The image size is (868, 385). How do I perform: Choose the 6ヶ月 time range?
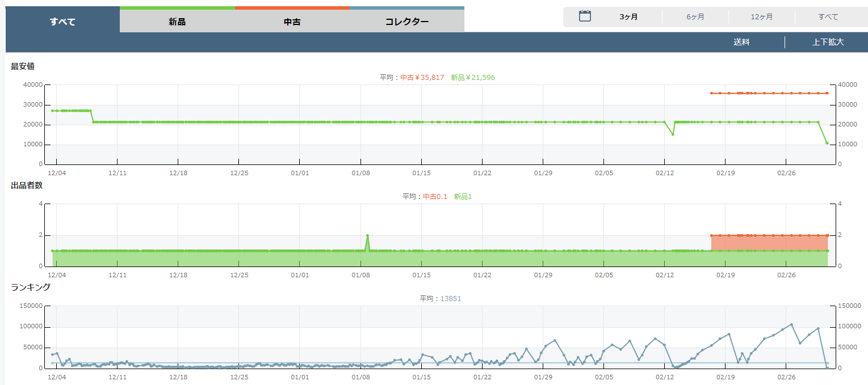(695, 17)
